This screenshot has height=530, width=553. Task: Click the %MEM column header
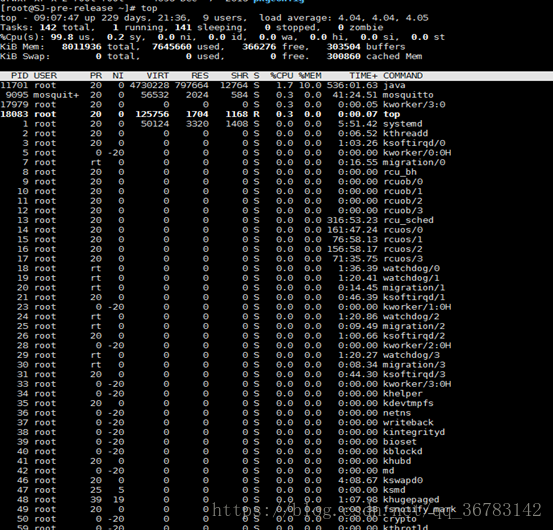(310, 76)
